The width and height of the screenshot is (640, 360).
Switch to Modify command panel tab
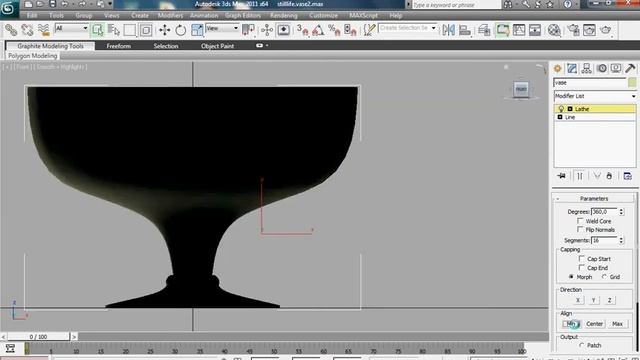[572, 69]
